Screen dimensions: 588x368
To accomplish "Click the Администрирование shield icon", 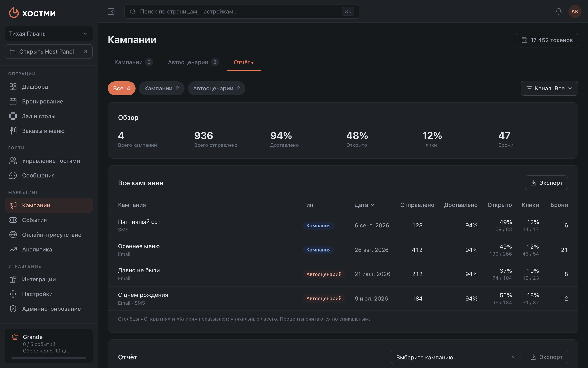I will 13,309.
